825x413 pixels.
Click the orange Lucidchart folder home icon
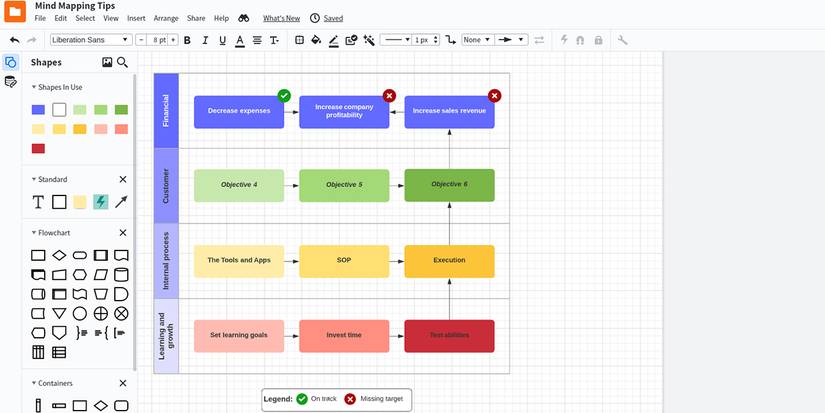click(x=15, y=11)
